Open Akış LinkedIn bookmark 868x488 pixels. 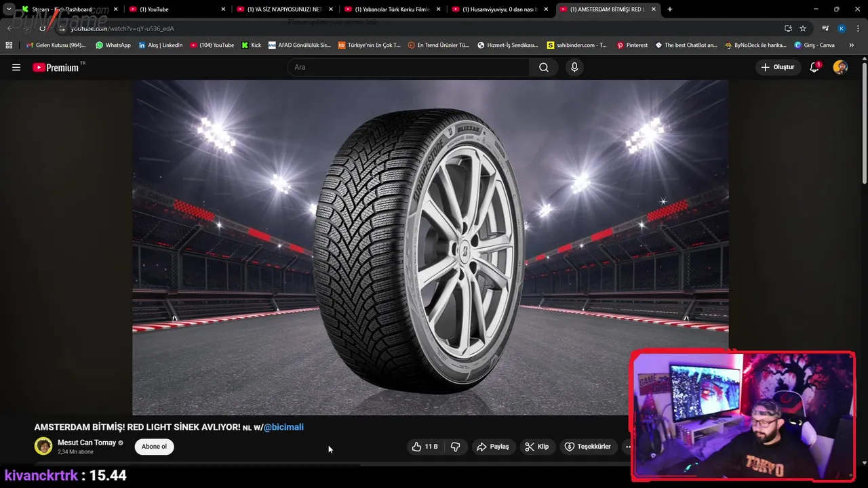pyautogui.click(x=161, y=45)
